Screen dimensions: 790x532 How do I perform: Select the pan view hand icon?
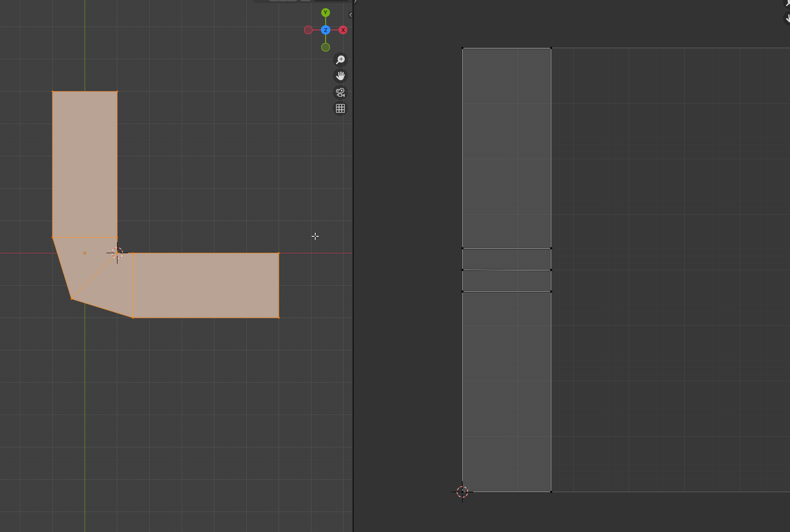(340, 76)
